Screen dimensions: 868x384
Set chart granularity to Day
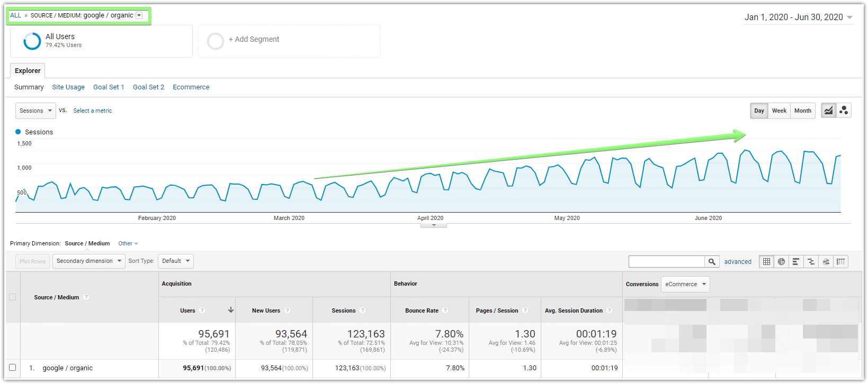[x=759, y=111]
